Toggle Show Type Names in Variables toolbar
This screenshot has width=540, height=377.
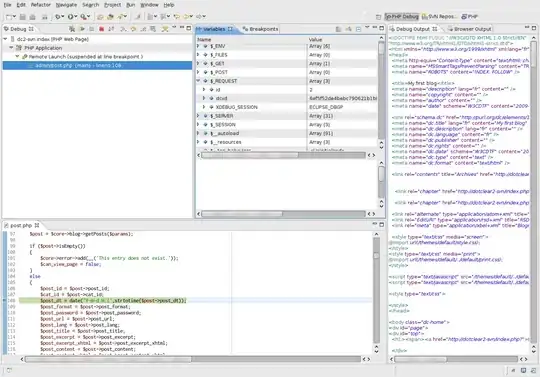(338, 29)
